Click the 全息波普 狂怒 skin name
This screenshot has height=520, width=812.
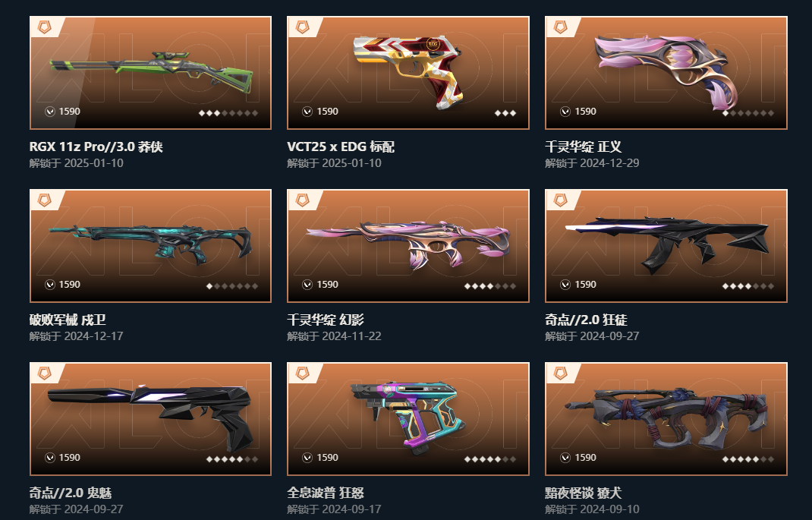[326, 493]
